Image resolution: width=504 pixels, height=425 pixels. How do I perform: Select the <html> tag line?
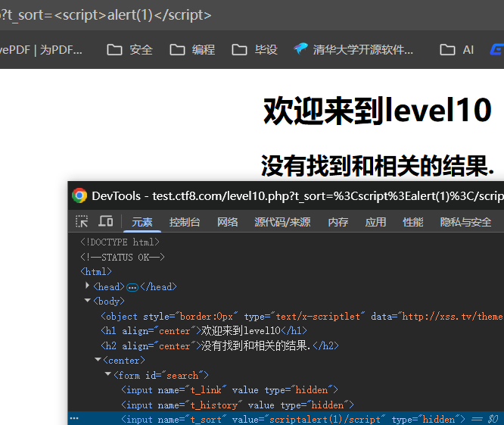pos(96,272)
